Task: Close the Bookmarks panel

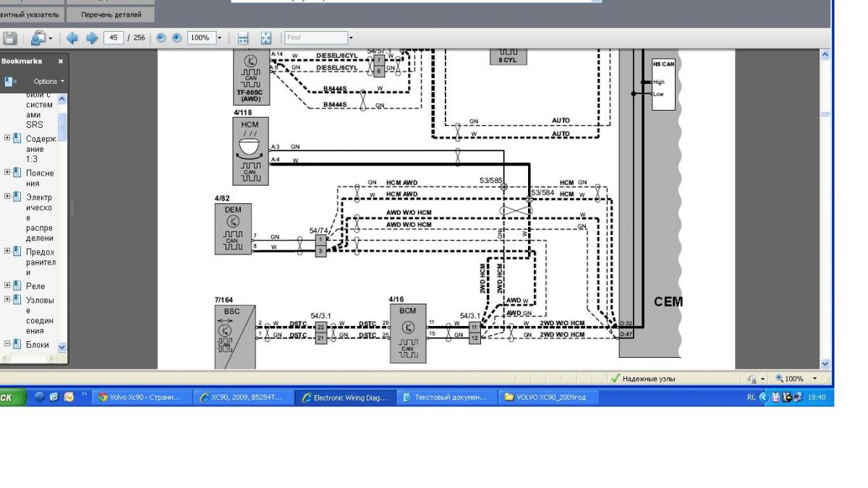Action: click(x=61, y=61)
